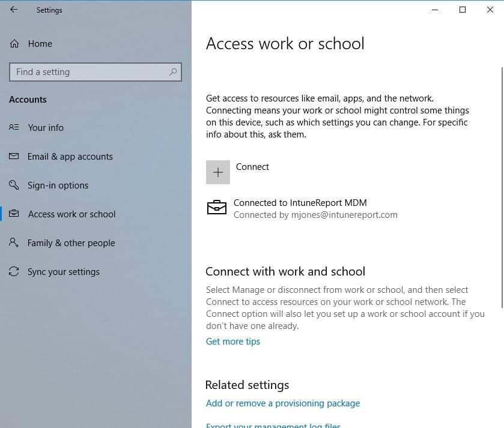Image resolution: width=504 pixels, height=428 pixels.
Task: Click the plus icon next to Connect
Action: coord(217,172)
